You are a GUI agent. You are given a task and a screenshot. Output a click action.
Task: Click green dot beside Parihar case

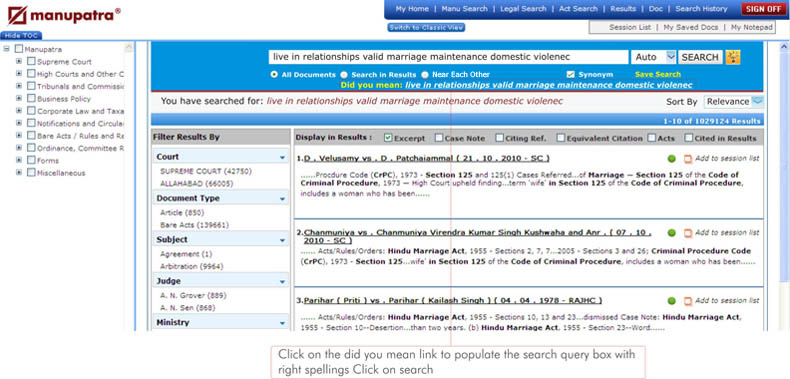coord(672,301)
